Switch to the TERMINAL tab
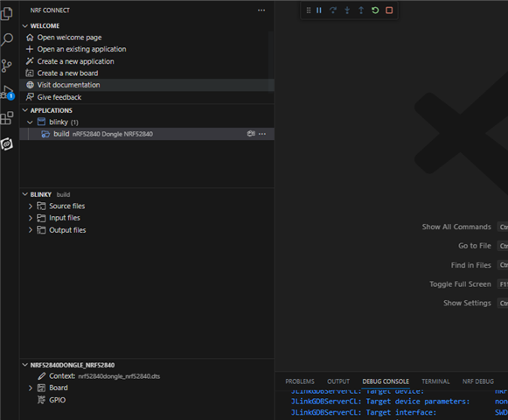 [x=435, y=381]
